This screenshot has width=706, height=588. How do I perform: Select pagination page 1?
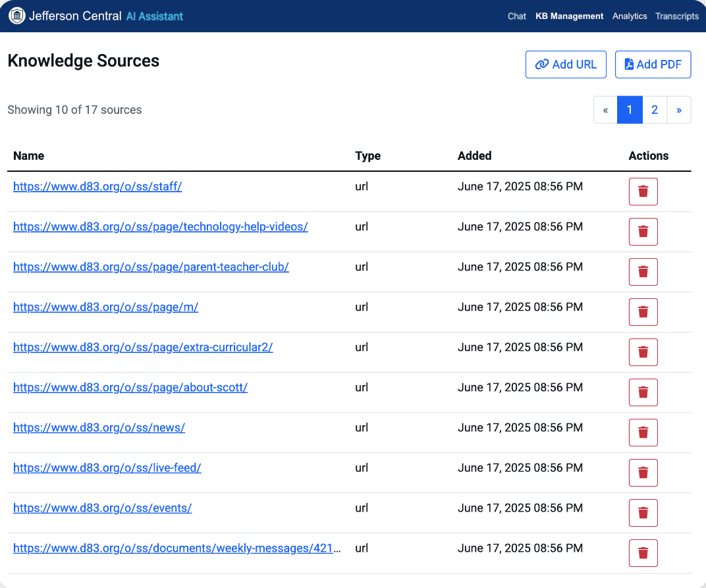coord(630,110)
